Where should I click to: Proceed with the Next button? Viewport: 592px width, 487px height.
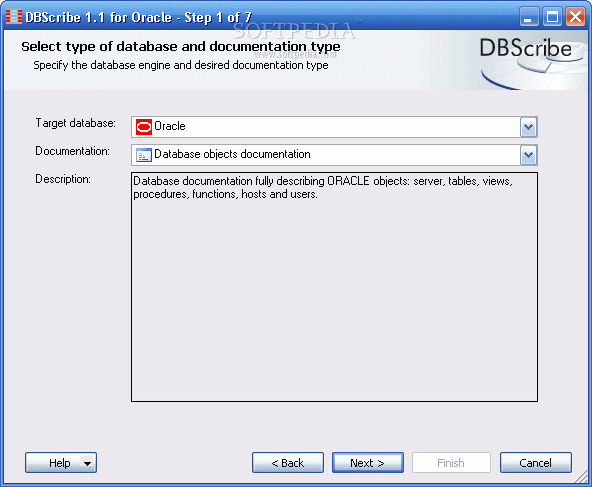tap(368, 463)
